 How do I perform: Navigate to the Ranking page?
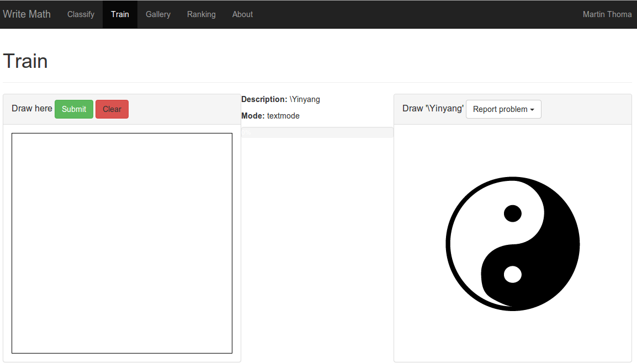pyautogui.click(x=201, y=14)
